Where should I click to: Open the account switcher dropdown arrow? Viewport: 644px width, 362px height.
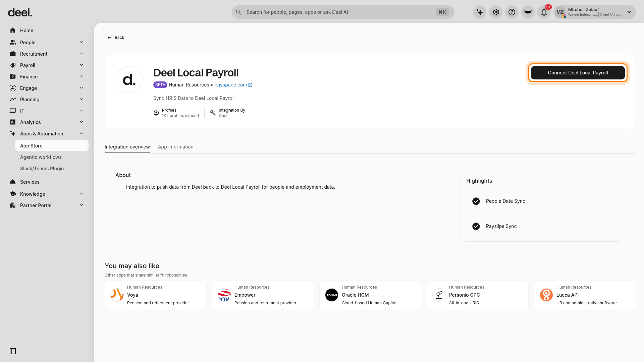pyautogui.click(x=629, y=12)
